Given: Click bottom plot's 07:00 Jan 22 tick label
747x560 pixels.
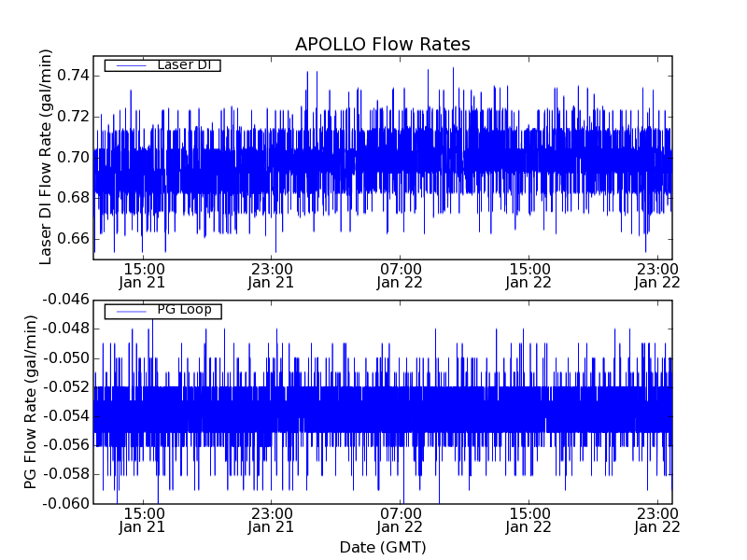Looking at the screenshot, I should pyautogui.click(x=400, y=521).
